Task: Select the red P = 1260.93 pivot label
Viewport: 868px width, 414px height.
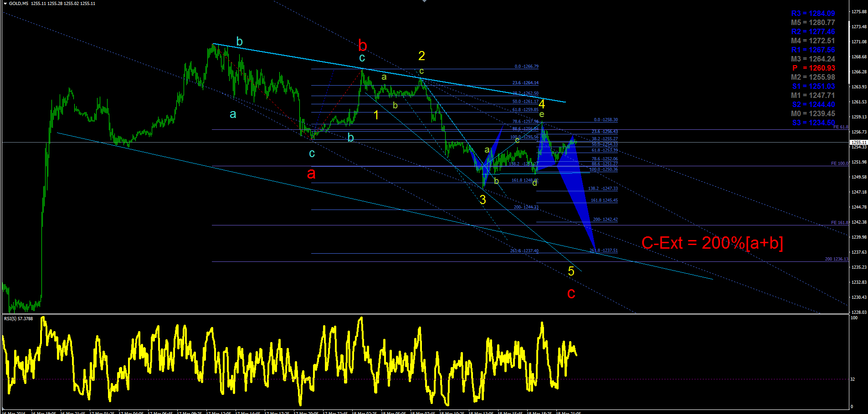Action: (813, 68)
